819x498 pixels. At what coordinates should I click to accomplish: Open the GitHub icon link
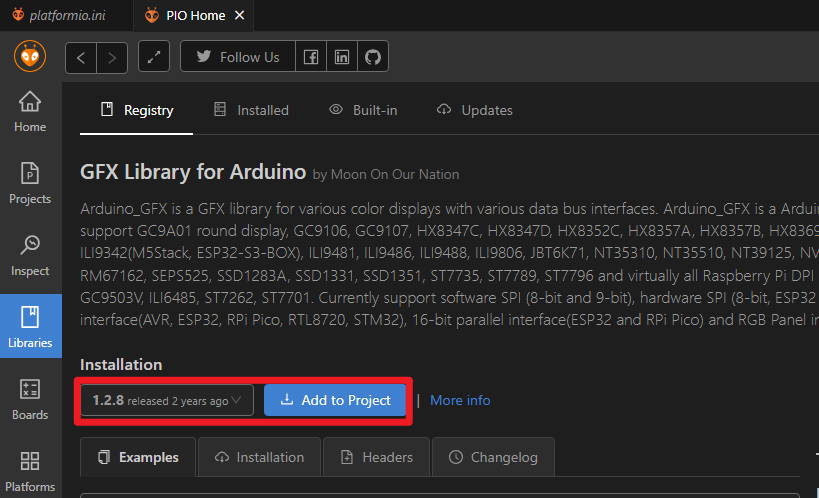373,56
